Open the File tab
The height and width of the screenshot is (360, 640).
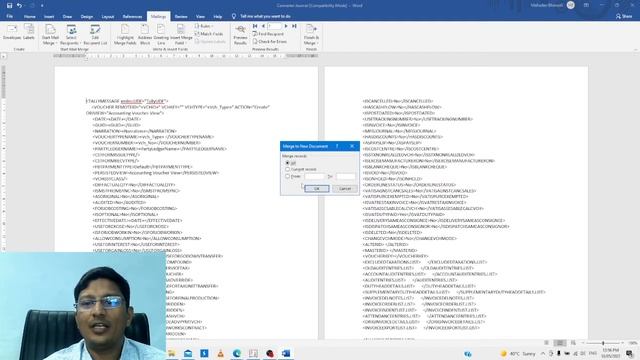pos(9,16)
